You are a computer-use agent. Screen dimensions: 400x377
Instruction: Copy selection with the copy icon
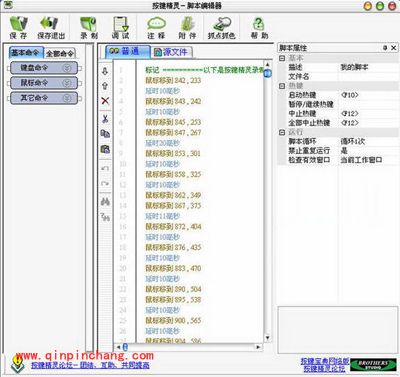coord(105,134)
